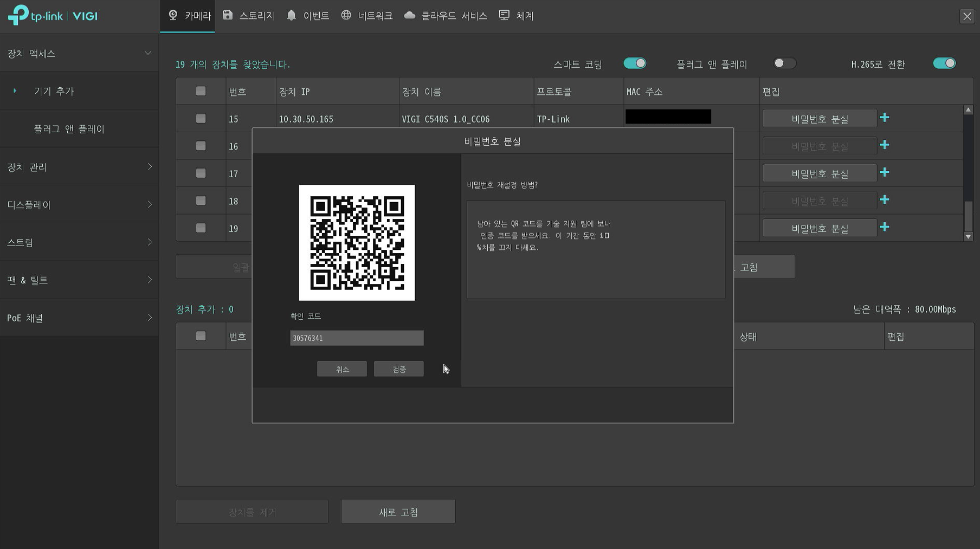Image resolution: width=980 pixels, height=549 pixels.
Task: Click the camera icon in top navigation
Action: tap(173, 15)
